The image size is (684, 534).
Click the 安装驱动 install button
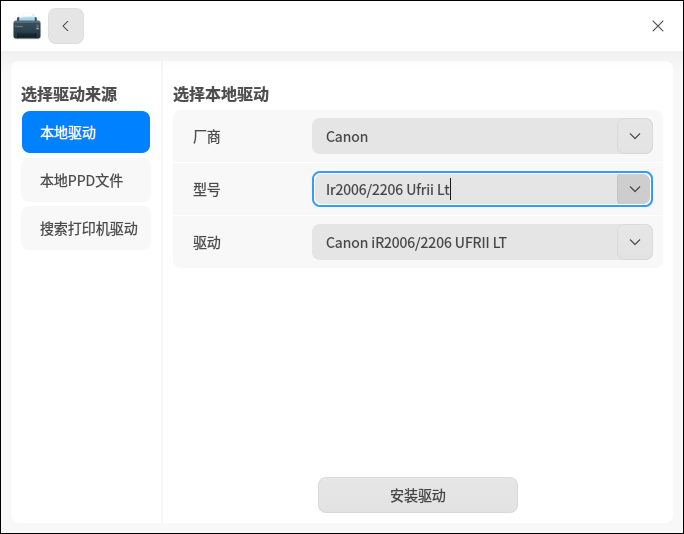click(x=418, y=495)
